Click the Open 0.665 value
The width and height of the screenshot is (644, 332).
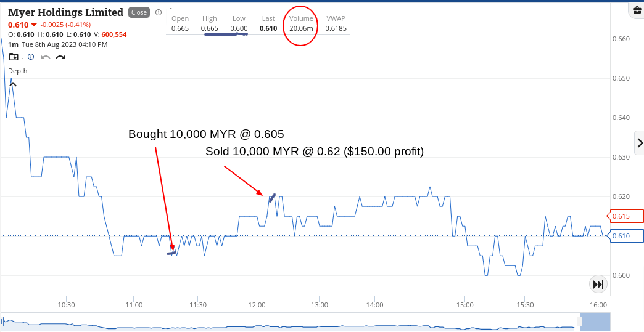pos(180,29)
